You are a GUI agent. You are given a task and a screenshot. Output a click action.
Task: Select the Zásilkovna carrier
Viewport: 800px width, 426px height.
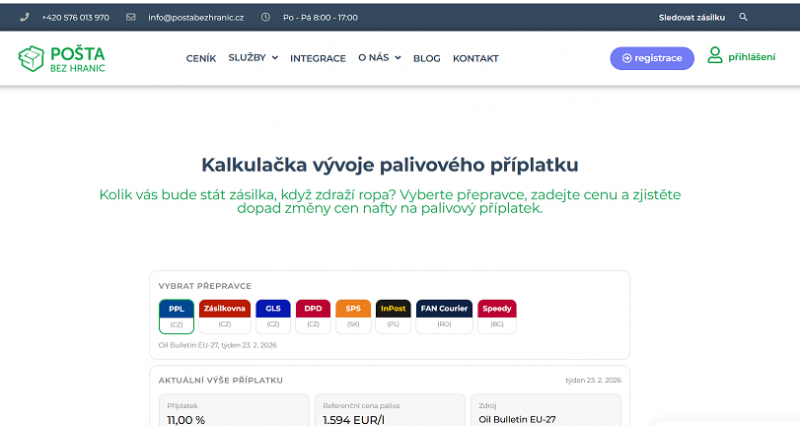tap(225, 316)
